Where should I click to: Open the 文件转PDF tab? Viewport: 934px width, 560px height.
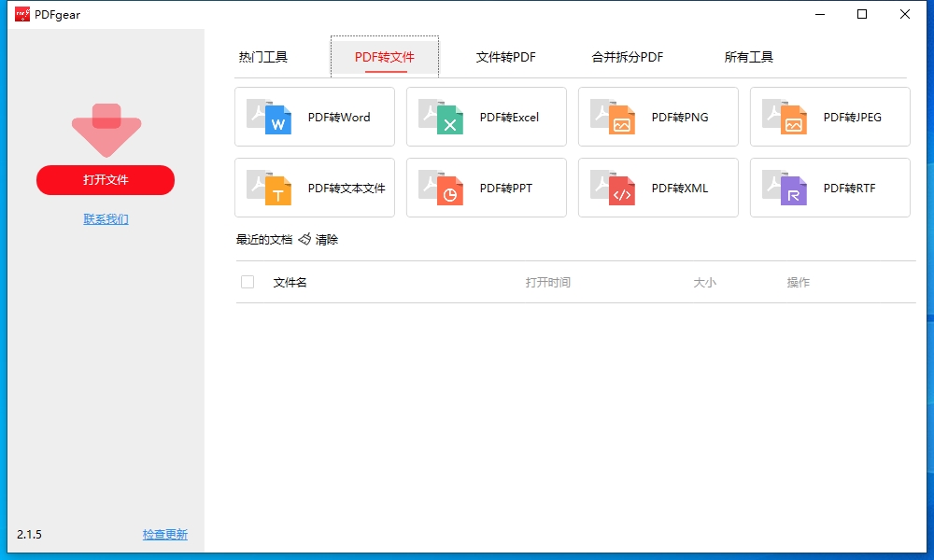pyautogui.click(x=505, y=57)
